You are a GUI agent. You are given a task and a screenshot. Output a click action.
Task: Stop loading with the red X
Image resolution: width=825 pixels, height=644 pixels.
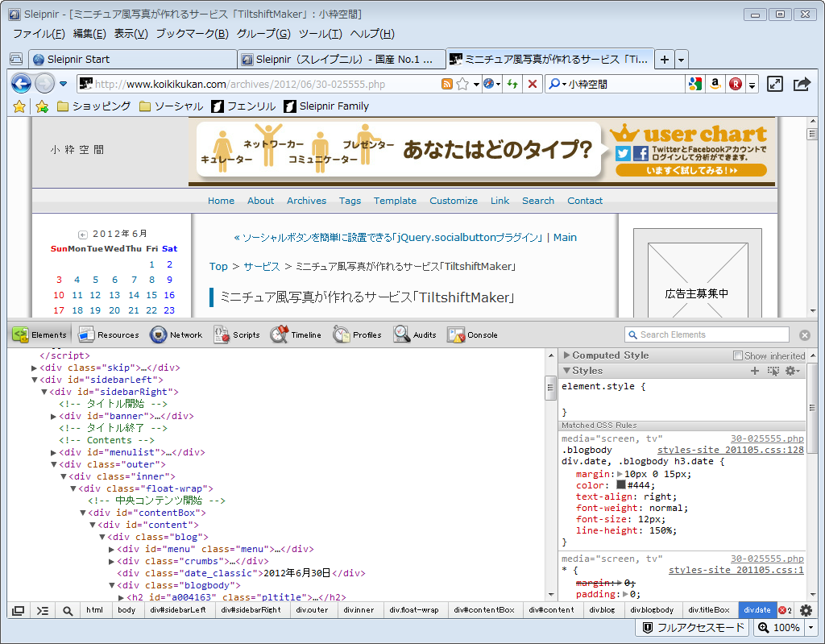point(532,84)
